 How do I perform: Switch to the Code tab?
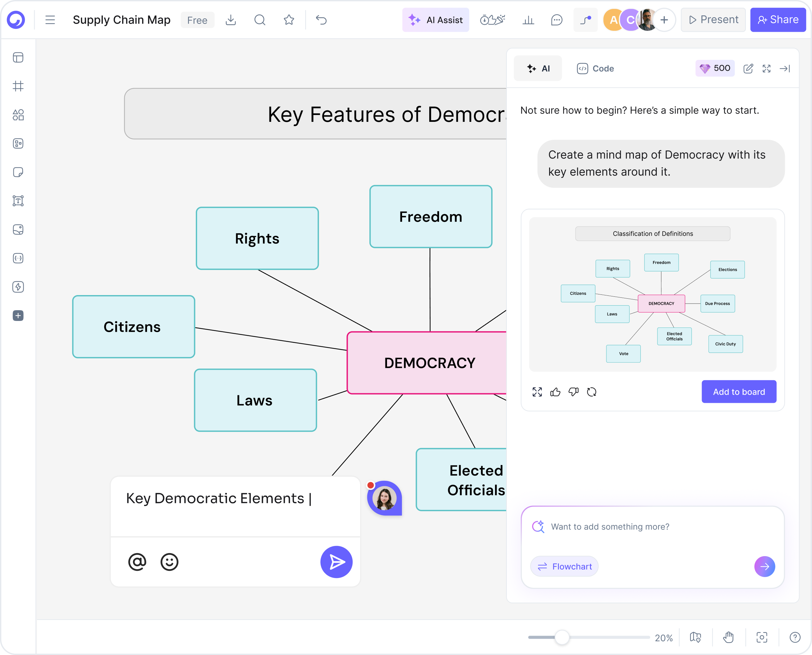(x=596, y=69)
